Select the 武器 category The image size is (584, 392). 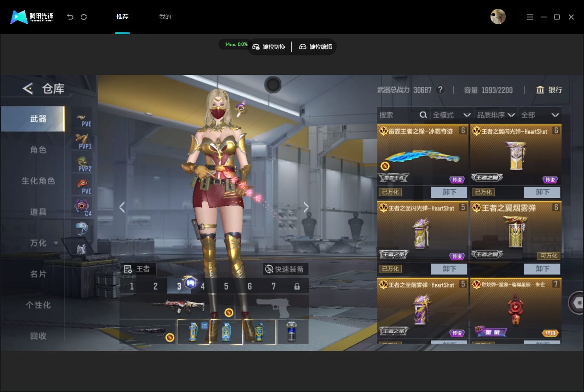[x=33, y=119]
